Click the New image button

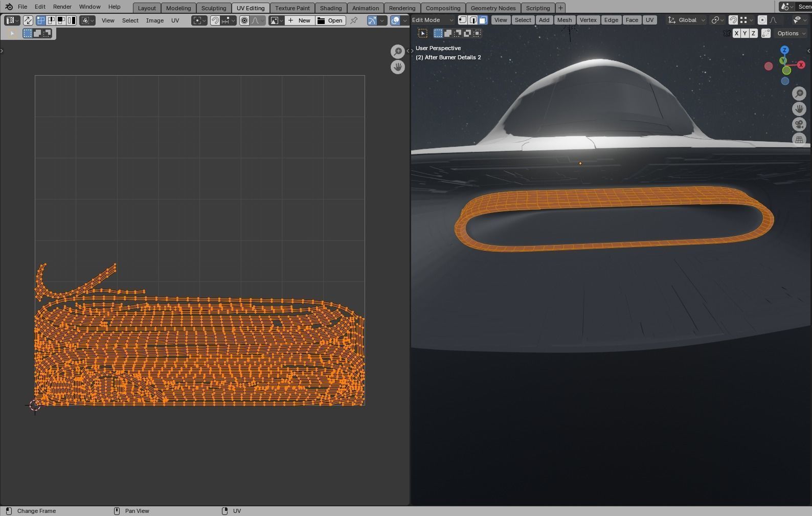click(x=299, y=20)
